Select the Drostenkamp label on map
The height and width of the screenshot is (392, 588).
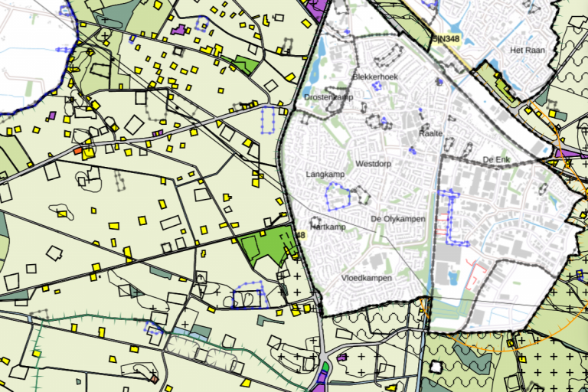(328, 97)
